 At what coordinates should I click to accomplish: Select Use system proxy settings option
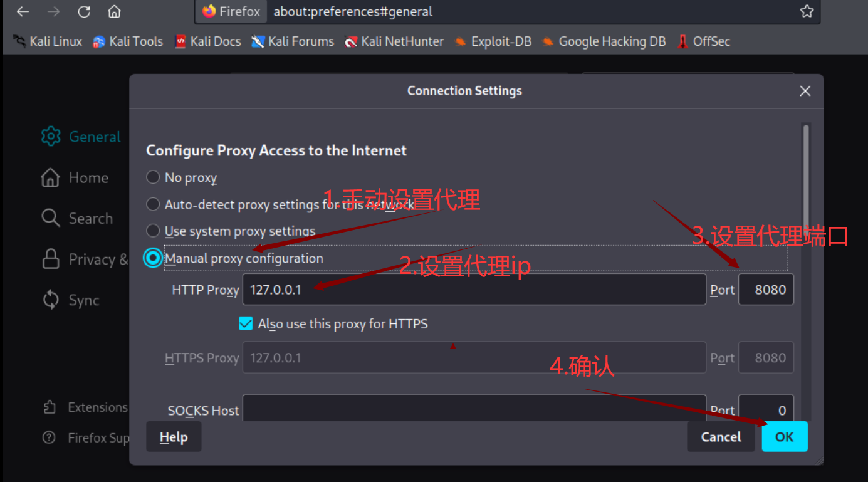pos(153,231)
